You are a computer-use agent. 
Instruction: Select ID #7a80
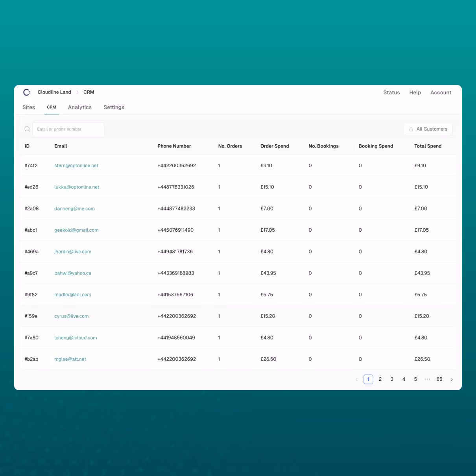click(31, 338)
